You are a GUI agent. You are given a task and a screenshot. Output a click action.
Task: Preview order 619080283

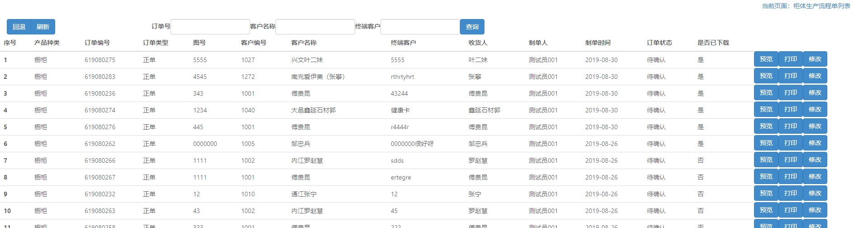click(766, 76)
